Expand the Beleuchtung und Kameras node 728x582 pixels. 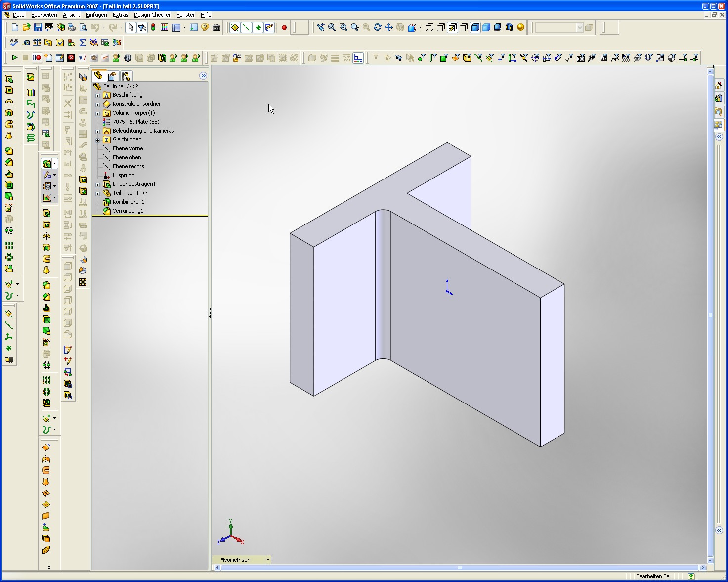(97, 131)
